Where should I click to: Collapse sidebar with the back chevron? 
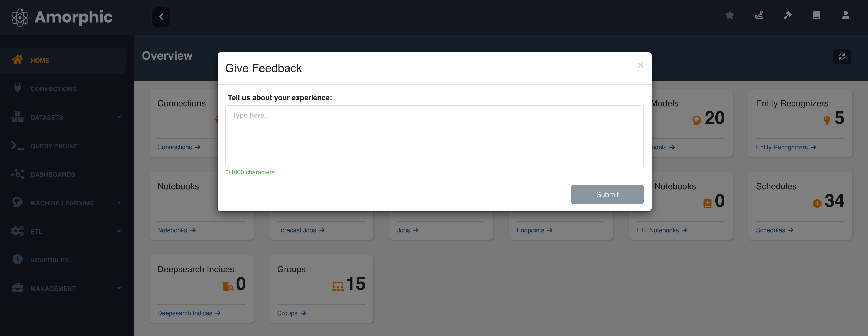pos(161,17)
